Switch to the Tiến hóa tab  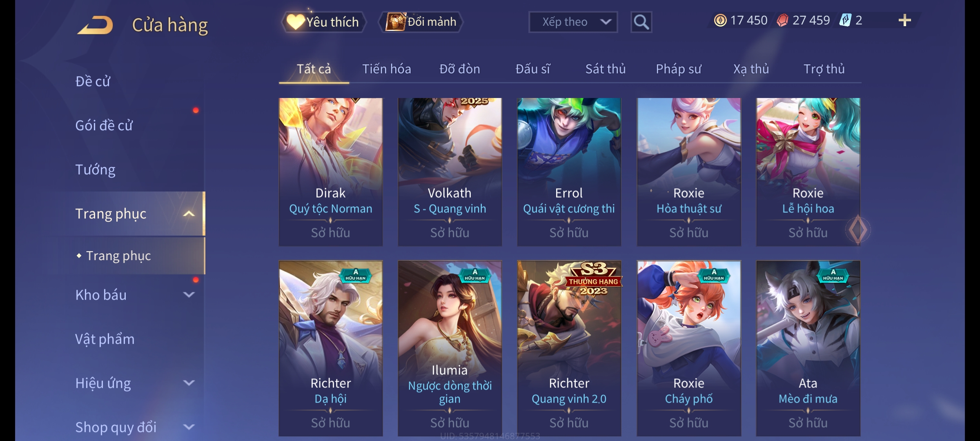tap(386, 69)
